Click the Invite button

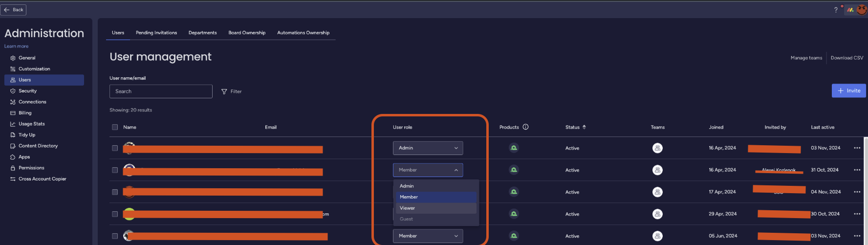click(849, 90)
